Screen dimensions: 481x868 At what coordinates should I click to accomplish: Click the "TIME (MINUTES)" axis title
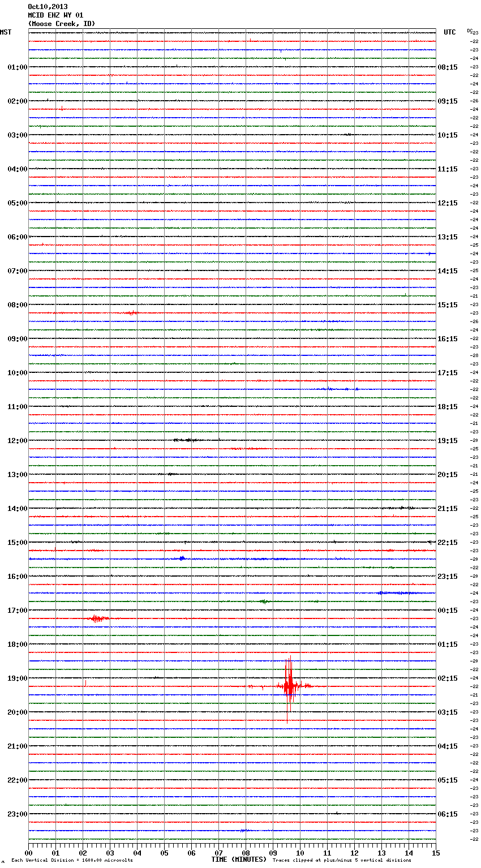coord(239,860)
